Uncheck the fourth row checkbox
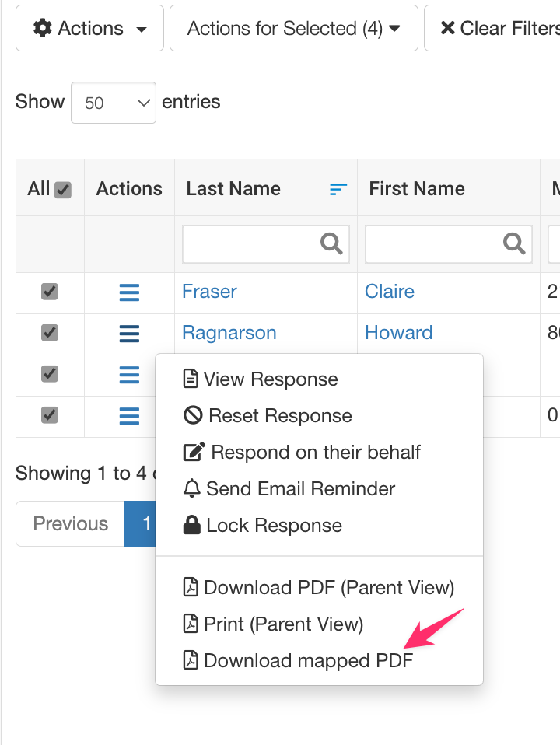Image resolution: width=560 pixels, height=745 pixels. coord(50,415)
